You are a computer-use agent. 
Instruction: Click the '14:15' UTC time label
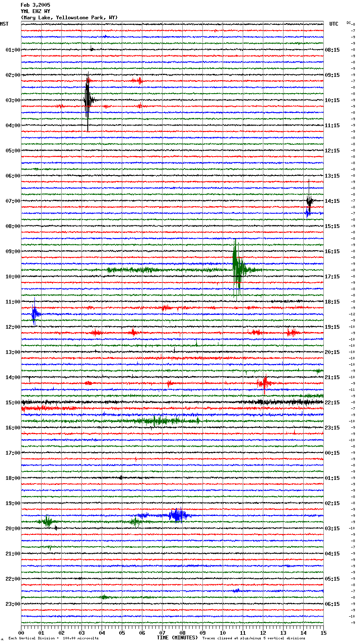(x=332, y=201)
